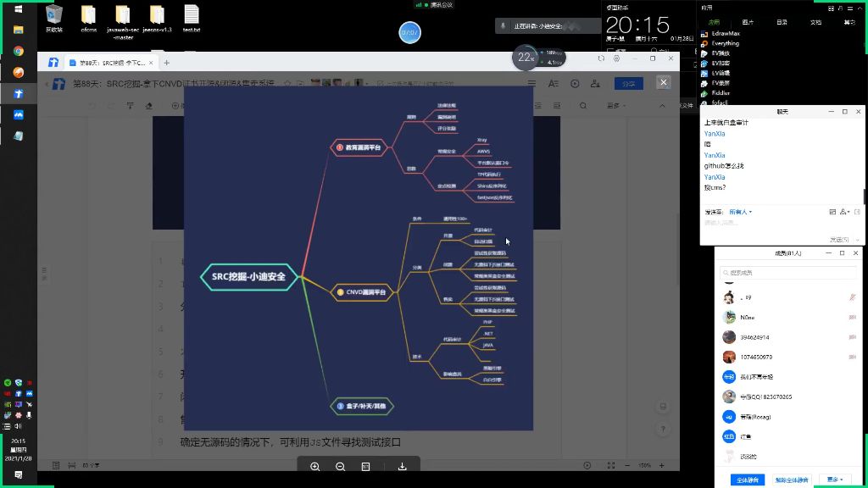The height and width of the screenshot is (488, 868).
Task: Open the ofcms desktop folder
Action: pyautogui.click(x=88, y=19)
